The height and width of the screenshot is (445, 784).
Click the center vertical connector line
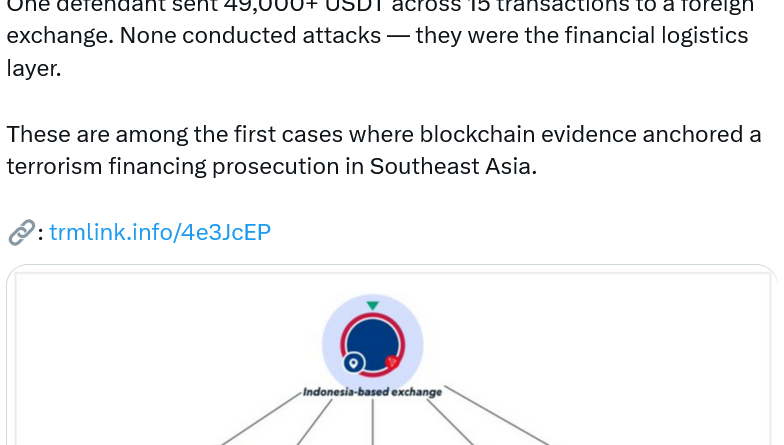(x=372, y=422)
